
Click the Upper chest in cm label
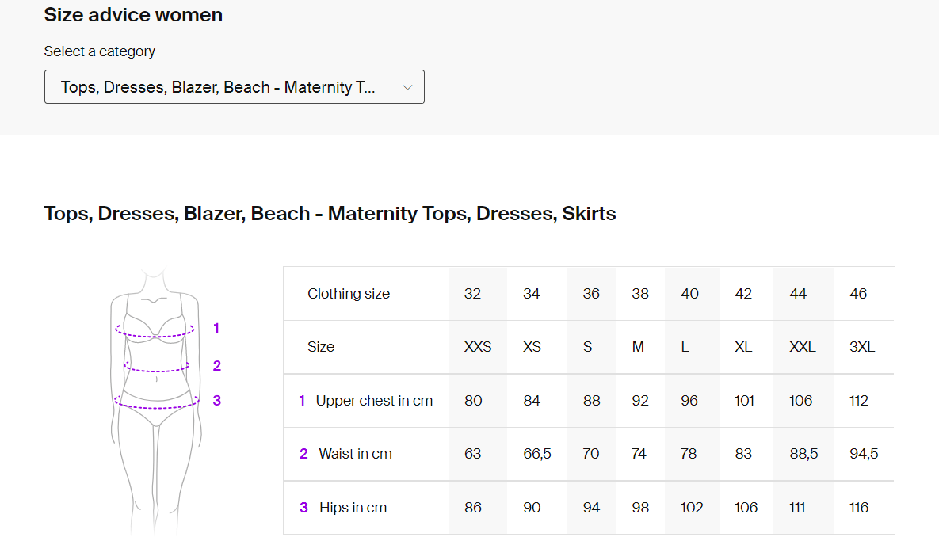[x=374, y=400]
